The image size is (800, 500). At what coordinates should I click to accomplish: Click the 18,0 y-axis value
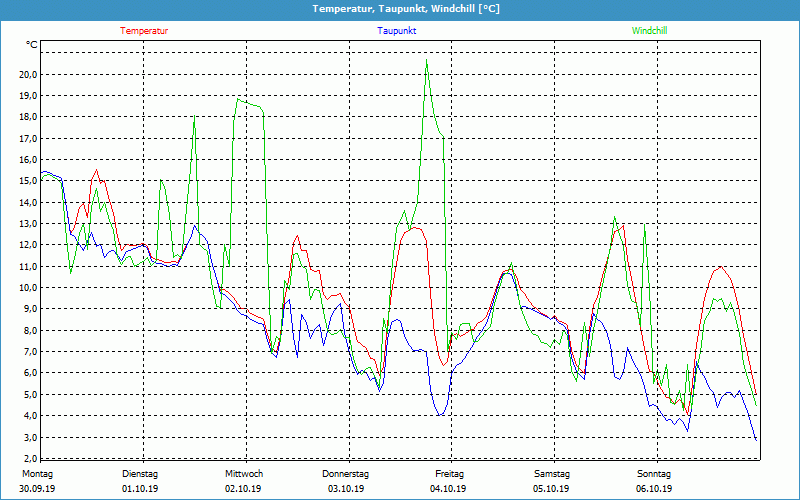click(28, 117)
